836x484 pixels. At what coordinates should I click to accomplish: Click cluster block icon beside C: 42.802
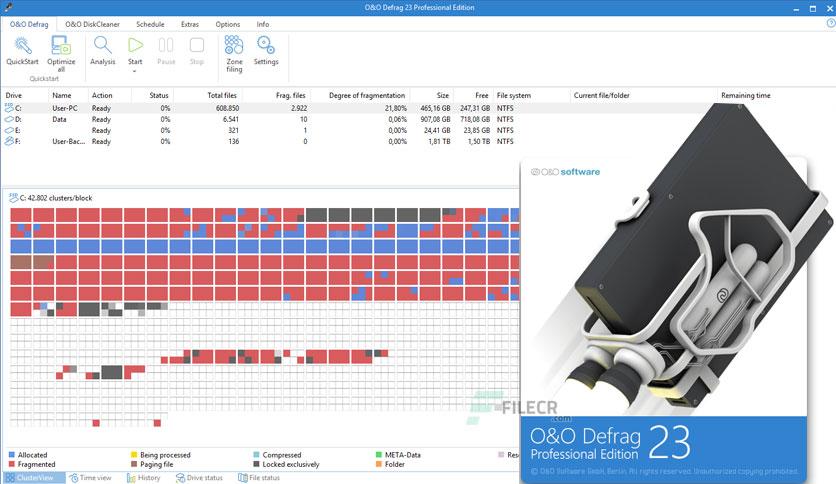coord(13,198)
